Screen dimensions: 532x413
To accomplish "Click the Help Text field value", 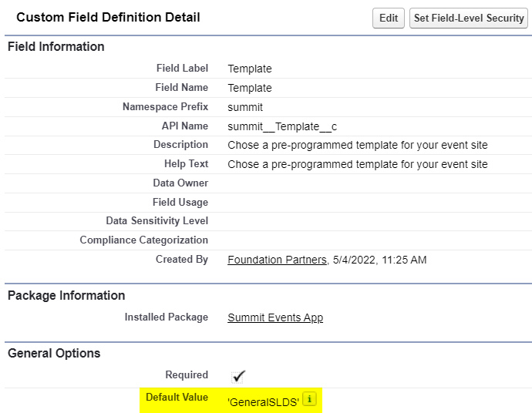I will click(x=358, y=164).
